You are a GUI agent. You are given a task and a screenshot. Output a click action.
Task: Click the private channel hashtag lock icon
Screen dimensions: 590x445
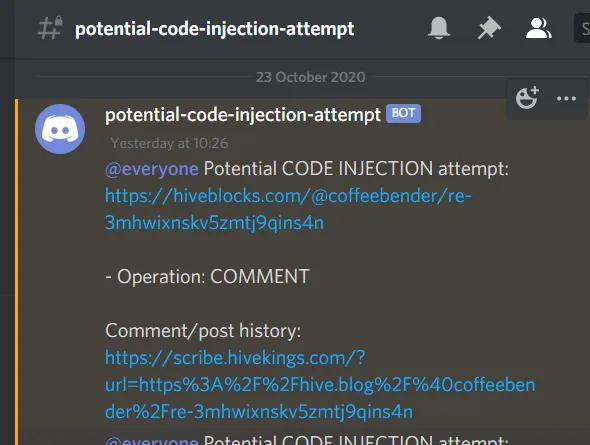pos(50,27)
